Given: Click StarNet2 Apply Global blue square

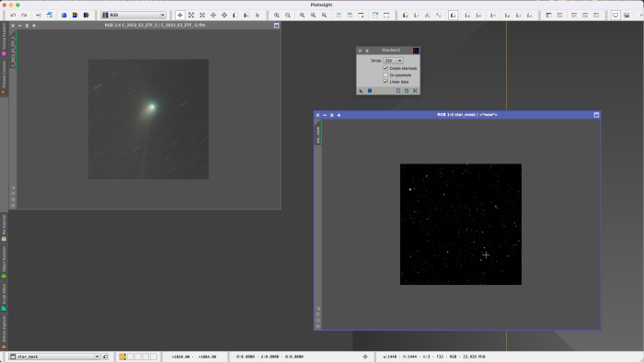Looking at the screenshot, I should pos(370,91).
